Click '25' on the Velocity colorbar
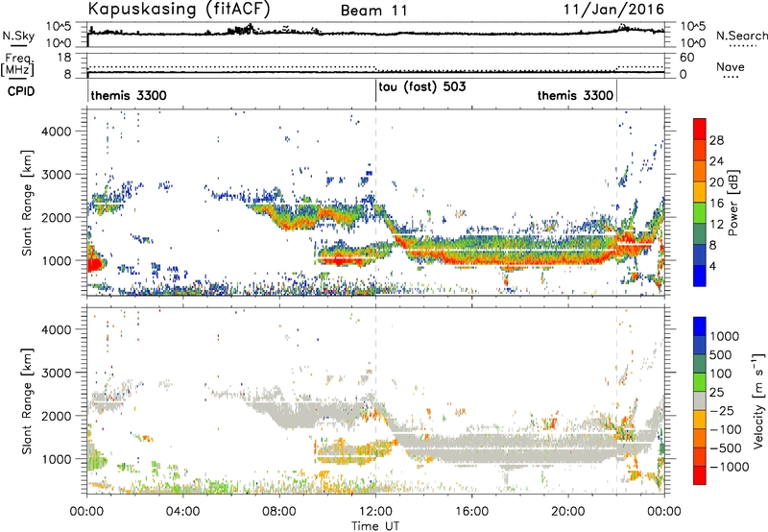This screenshot has height=532, width=768. [716, 393]
